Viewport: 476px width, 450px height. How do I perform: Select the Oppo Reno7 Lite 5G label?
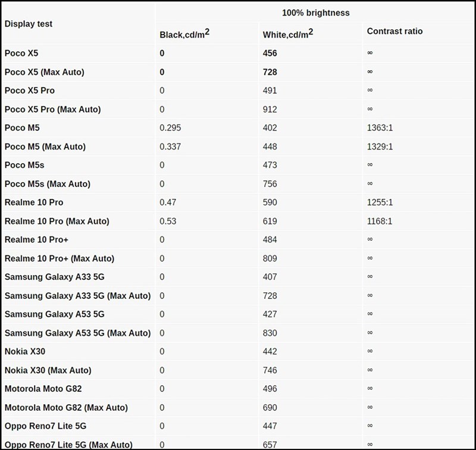(x=46, y=426)
